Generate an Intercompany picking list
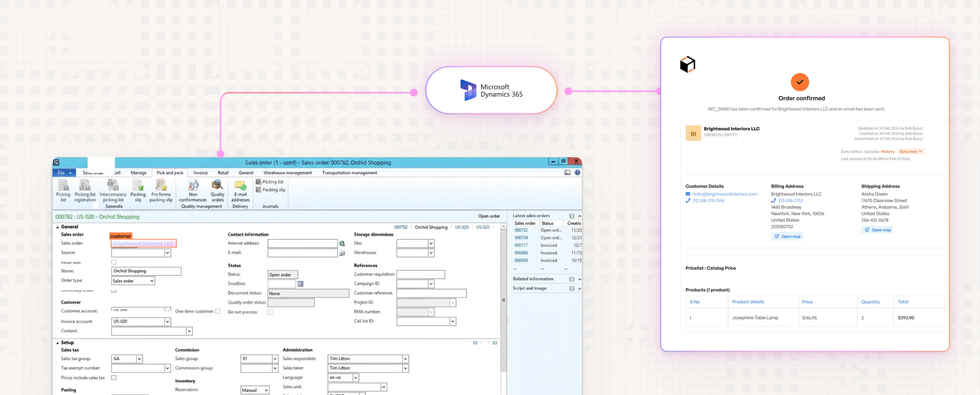This screenshot has width=980, height=395. (x=113, y=190)
